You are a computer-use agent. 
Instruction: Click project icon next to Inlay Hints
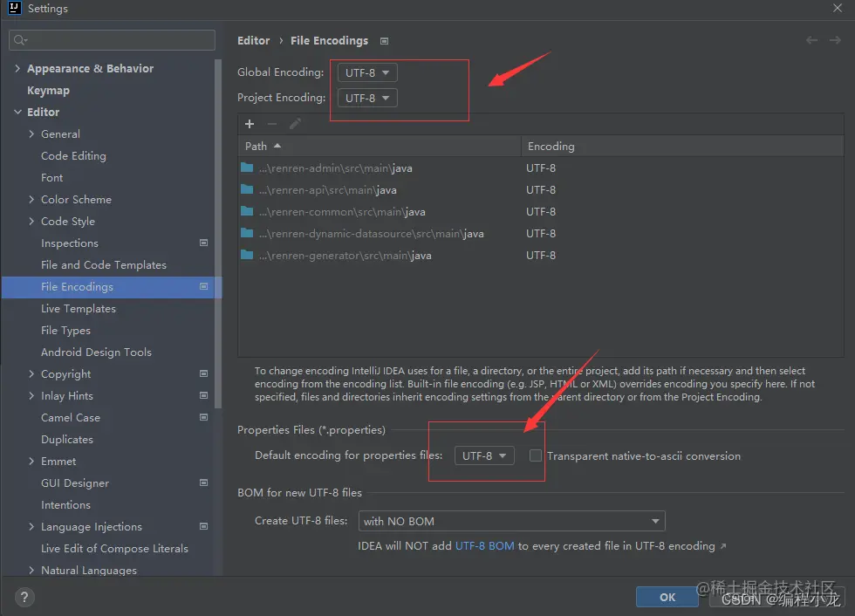204,395
